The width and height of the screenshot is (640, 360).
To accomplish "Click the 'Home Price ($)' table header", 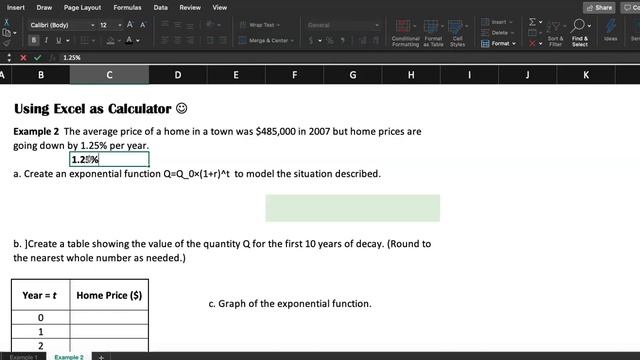I will click(x=109, y=295).
